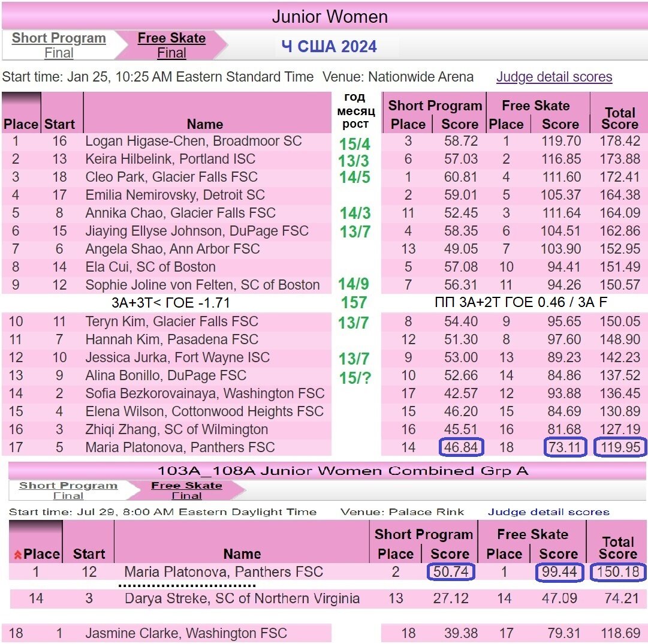This screenshot has height=644, width=648.
Task: Click Start column header in top table
Action: (59, 124)
